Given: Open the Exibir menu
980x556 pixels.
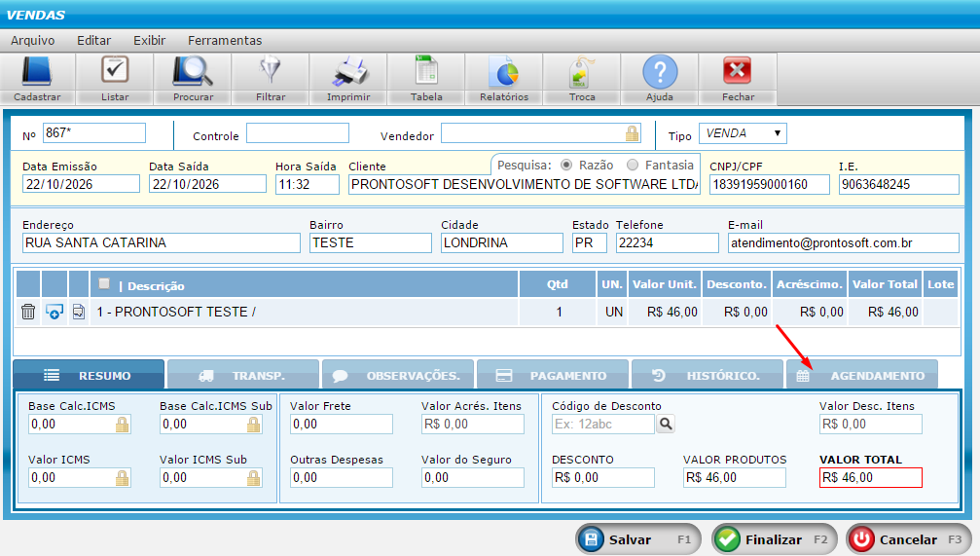Looking at the screenshot, I should point(149,41).
